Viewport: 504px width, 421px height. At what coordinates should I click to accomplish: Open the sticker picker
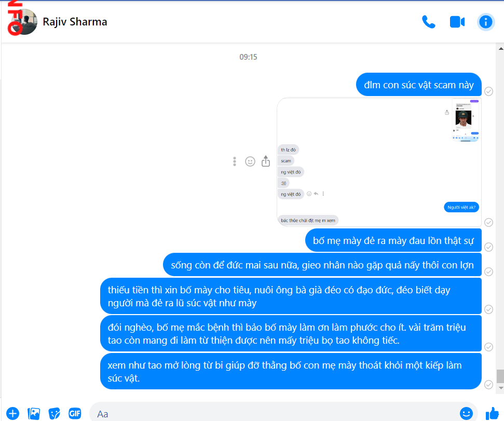tap(54, 413)
